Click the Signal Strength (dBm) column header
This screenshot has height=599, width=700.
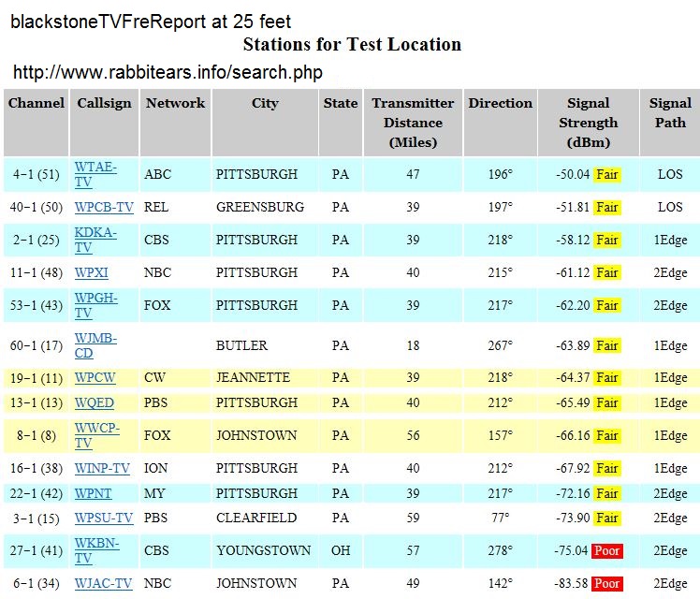[x=588, y=123]
